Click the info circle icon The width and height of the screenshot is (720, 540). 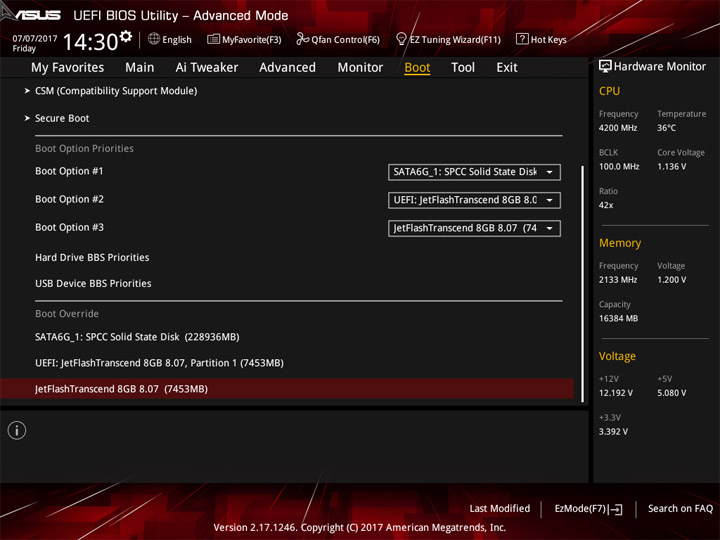click(17, 430)
